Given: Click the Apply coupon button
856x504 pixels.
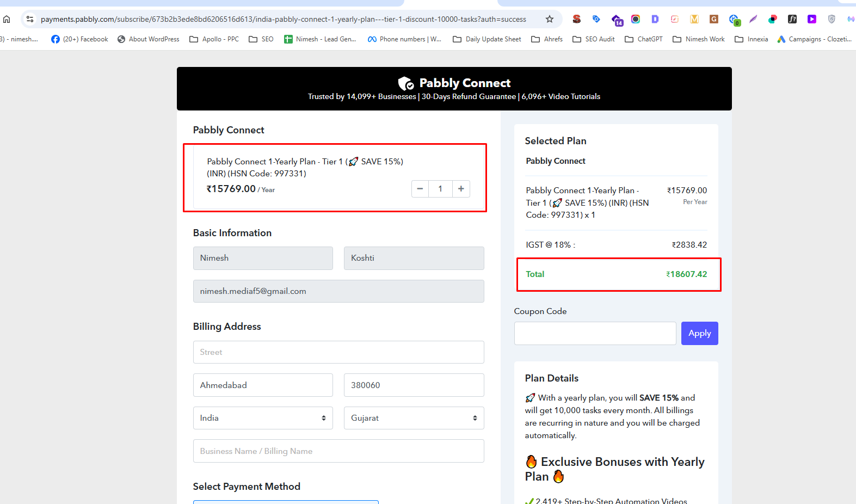Looking at the screenshot, I should click(700, 333).
